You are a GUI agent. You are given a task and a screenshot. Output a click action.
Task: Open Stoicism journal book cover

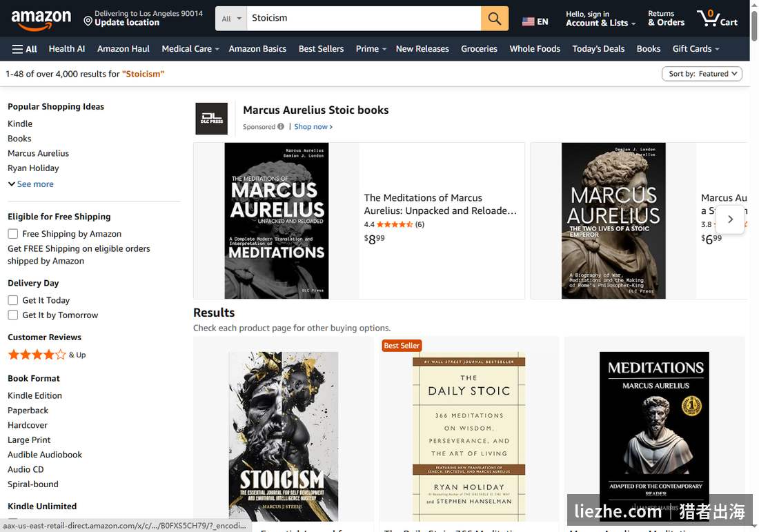(x=283, y=436)
